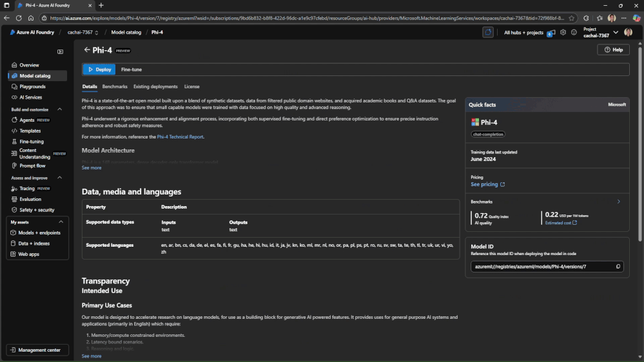
Task: Open browser favorites list
Action: 600,18
